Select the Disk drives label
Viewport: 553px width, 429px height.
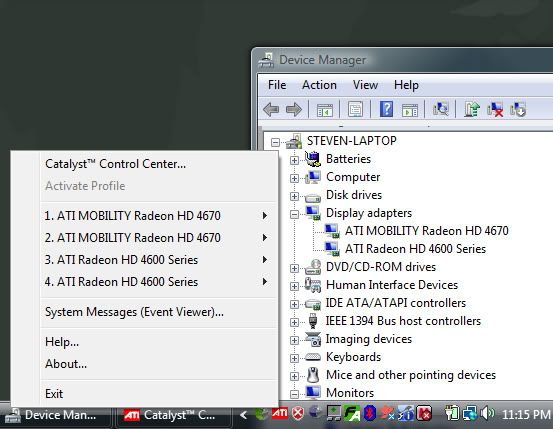[354, 195]
